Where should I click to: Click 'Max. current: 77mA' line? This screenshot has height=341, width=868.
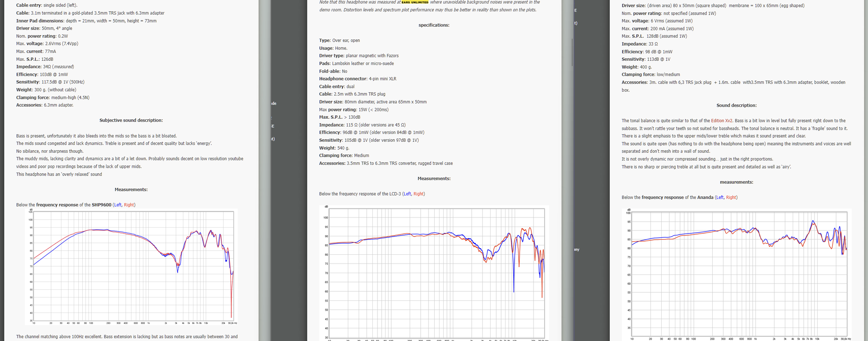pyautogui.click(x=36, y=52)
